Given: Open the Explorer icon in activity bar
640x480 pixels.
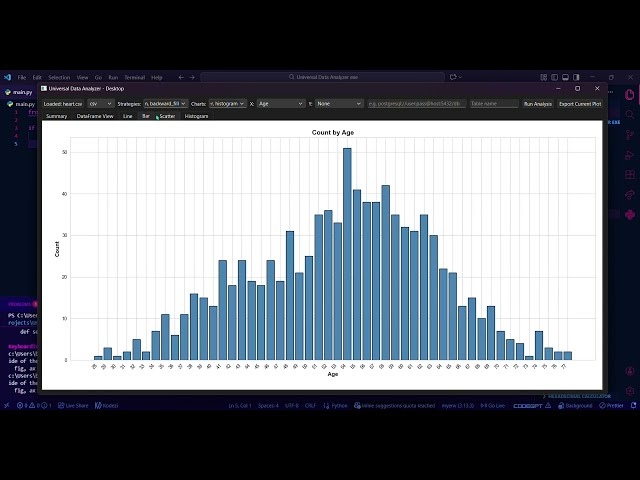Looking at the screenshot, I should pos(630,95).
